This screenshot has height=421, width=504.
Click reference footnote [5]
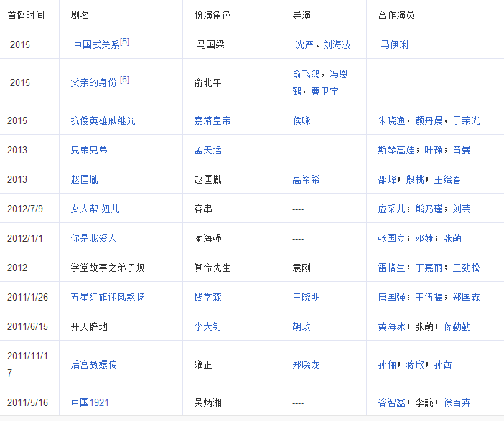click(125, 42)
